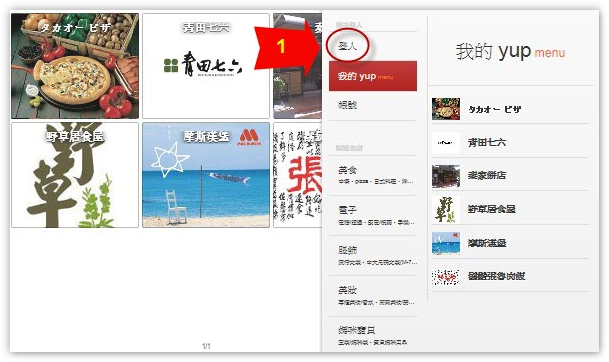Open the 美妝 beauty category
The width and height of the screenshot is (609, 362).
373,296
